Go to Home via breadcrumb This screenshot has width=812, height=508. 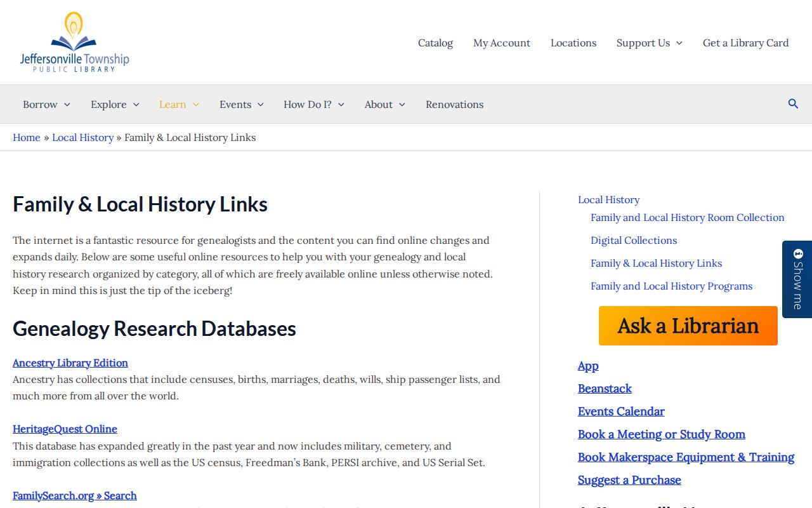27,137
